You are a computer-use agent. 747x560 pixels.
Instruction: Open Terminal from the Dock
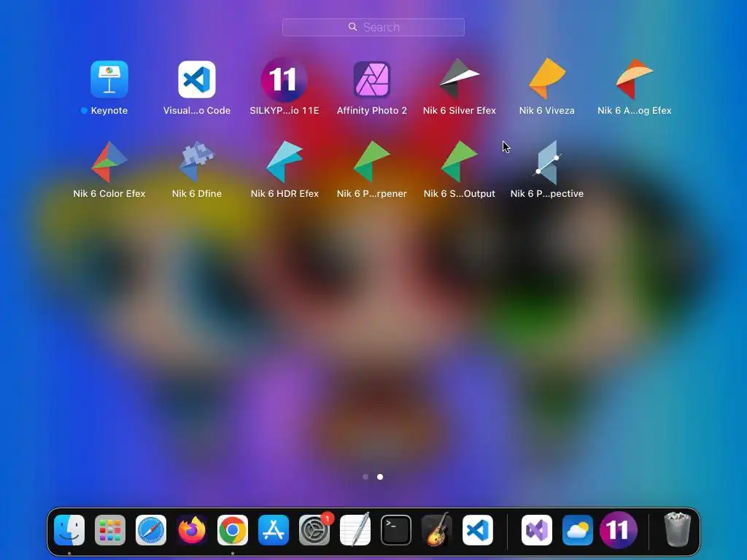point(396,530)
